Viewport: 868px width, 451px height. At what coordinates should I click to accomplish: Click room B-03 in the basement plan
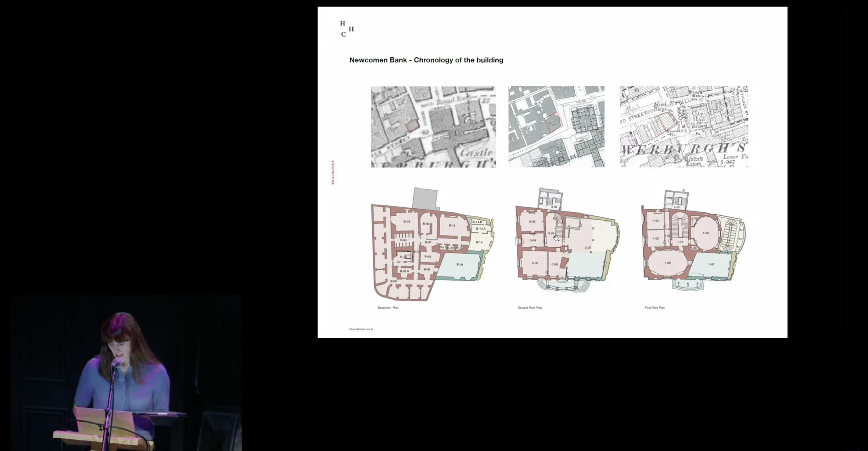(x=407, y=222)
